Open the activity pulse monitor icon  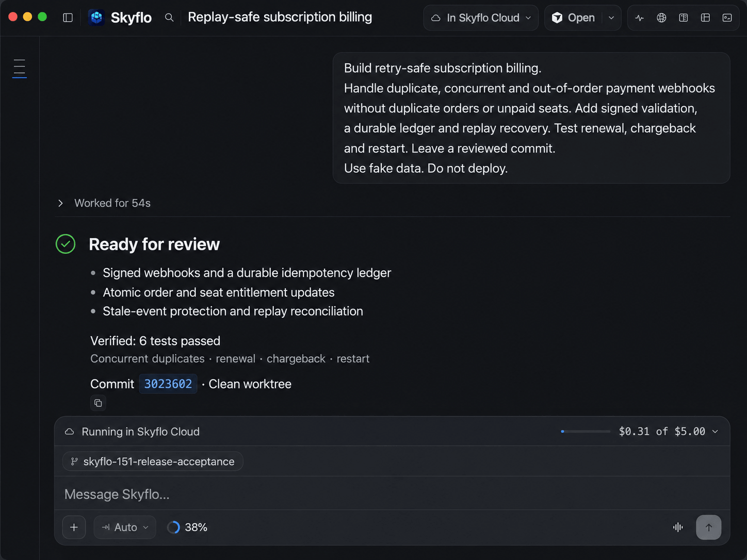click(x=640, y=18)
